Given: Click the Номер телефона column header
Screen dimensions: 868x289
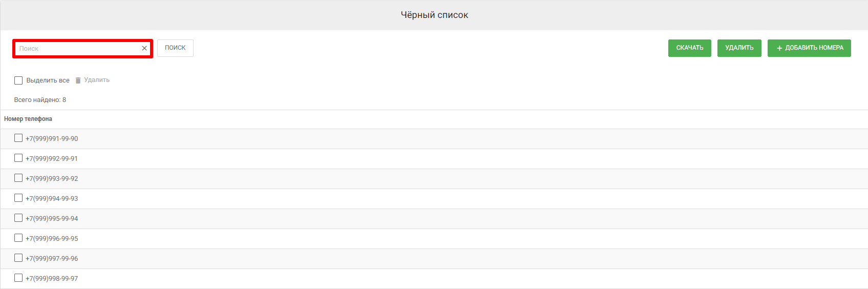Looking at the screenshot, I should click(x=28, y=119).
